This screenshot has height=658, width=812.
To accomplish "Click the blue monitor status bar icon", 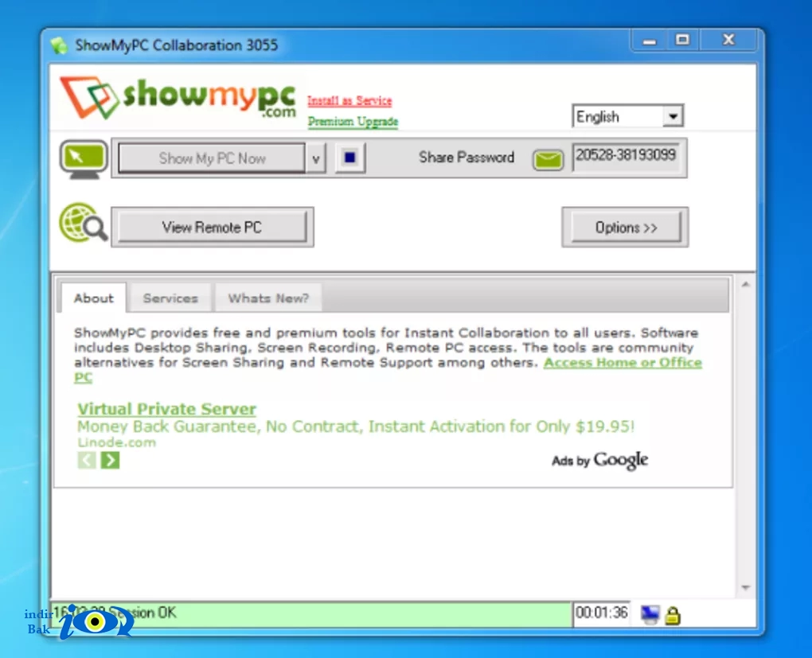I will tap(650, 614).
